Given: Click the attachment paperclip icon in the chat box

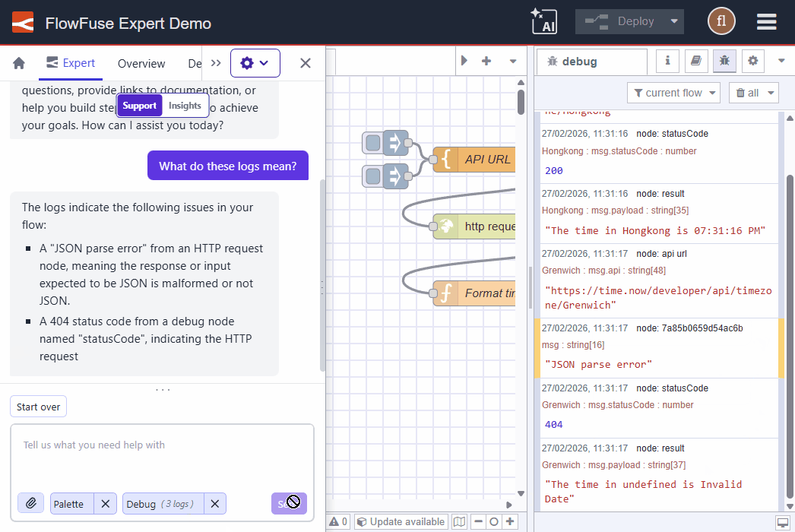Looking at the screenshot, I should [x=30, y=503].
